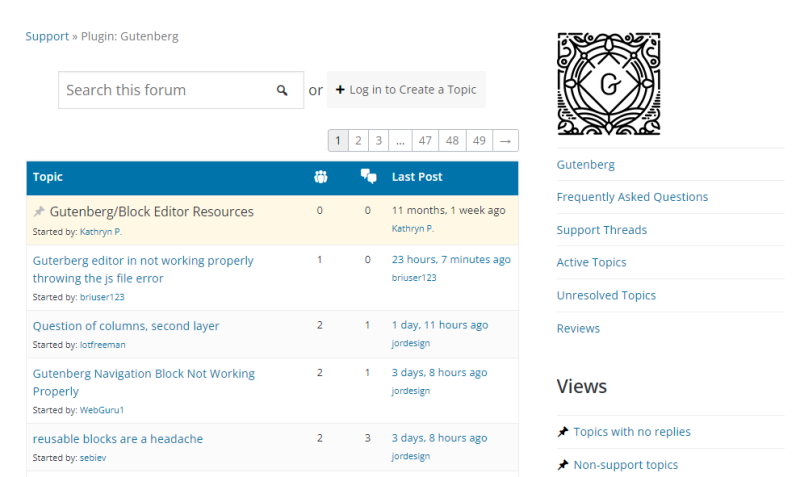Open topic starter Kathryn P. profile

[101, 232]
